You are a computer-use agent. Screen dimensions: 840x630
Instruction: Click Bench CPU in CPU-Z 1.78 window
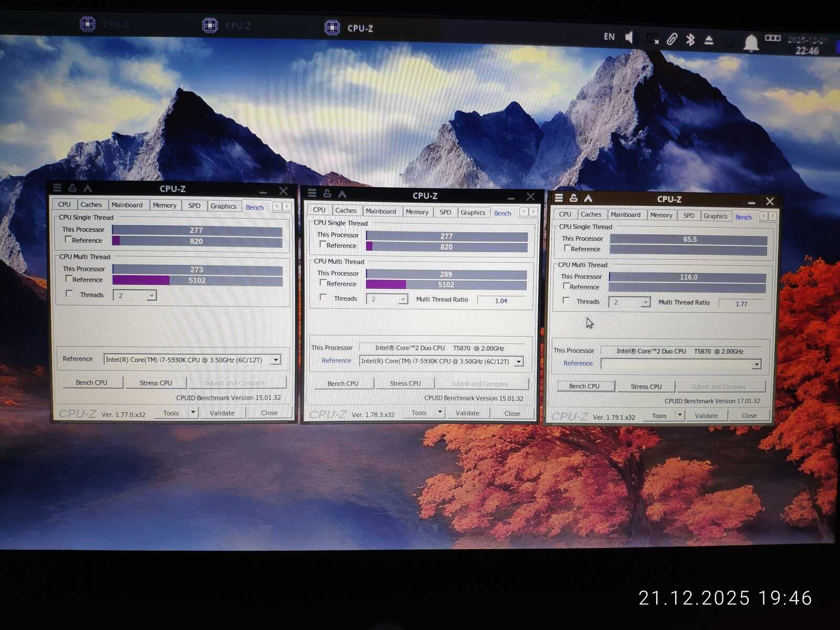pyautogui.click(x=343, y=383)
